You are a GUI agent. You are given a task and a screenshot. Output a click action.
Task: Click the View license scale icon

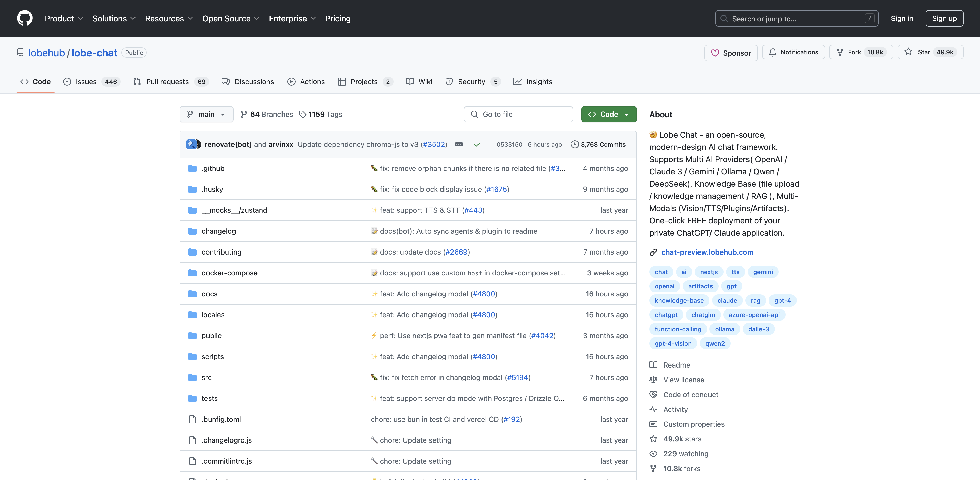click(653, 379)
